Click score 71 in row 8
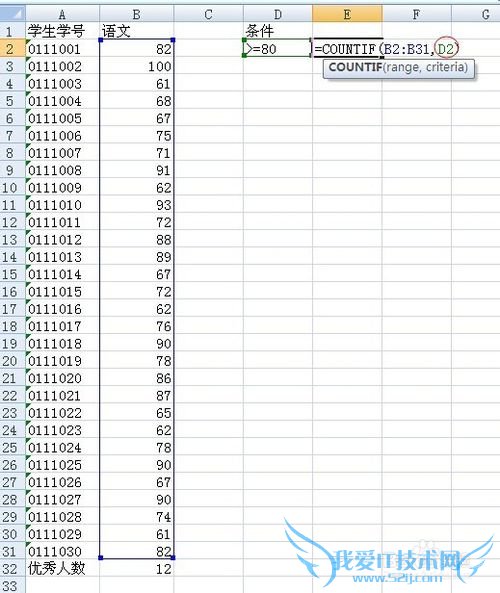The width and height of the screenshot is (500, 593). coord(137,153)
